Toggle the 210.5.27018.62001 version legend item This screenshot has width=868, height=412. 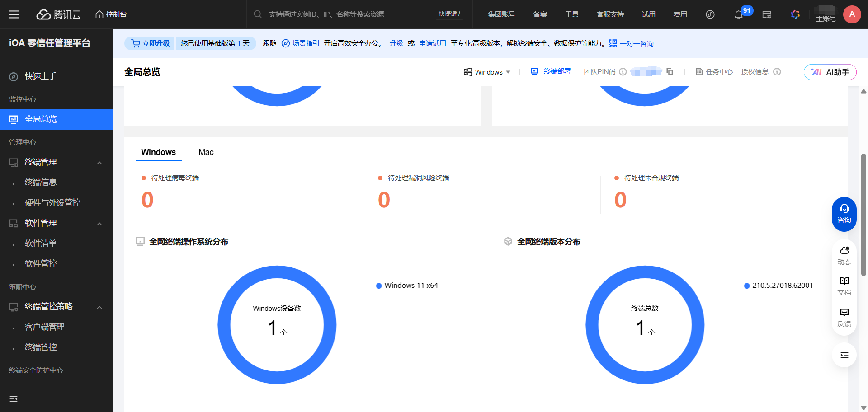778,286
